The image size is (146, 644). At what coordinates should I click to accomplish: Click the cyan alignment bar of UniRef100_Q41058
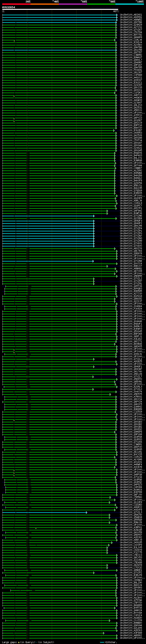point(60,50)
